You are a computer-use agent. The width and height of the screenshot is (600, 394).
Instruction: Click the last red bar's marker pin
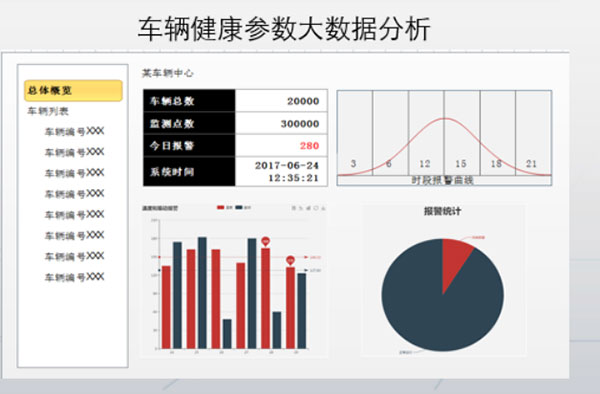(x=290, y=260)
